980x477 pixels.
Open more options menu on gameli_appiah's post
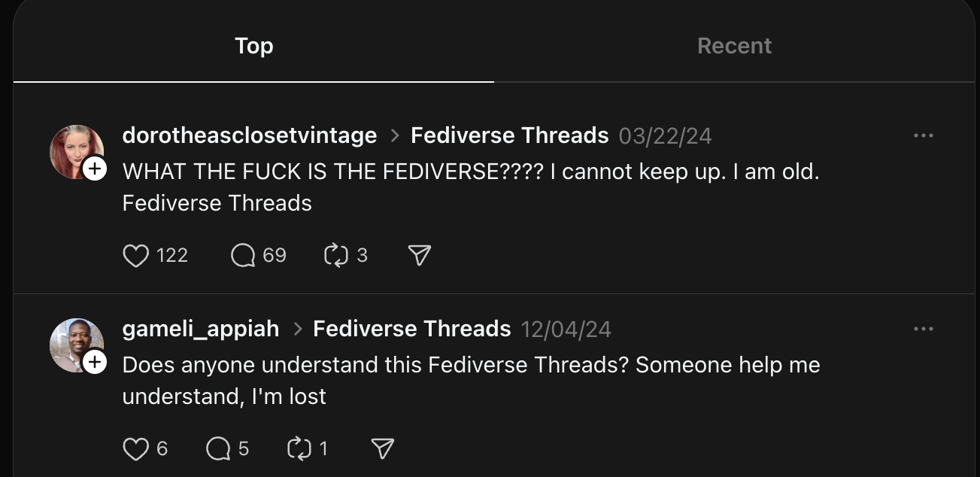click(923, 329)
